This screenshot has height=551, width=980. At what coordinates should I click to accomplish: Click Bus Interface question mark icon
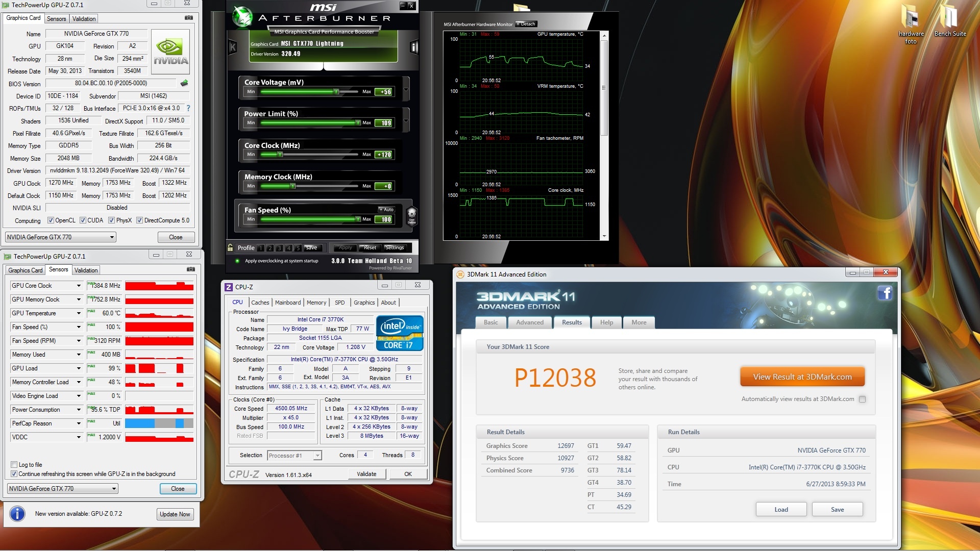point(188,108)
